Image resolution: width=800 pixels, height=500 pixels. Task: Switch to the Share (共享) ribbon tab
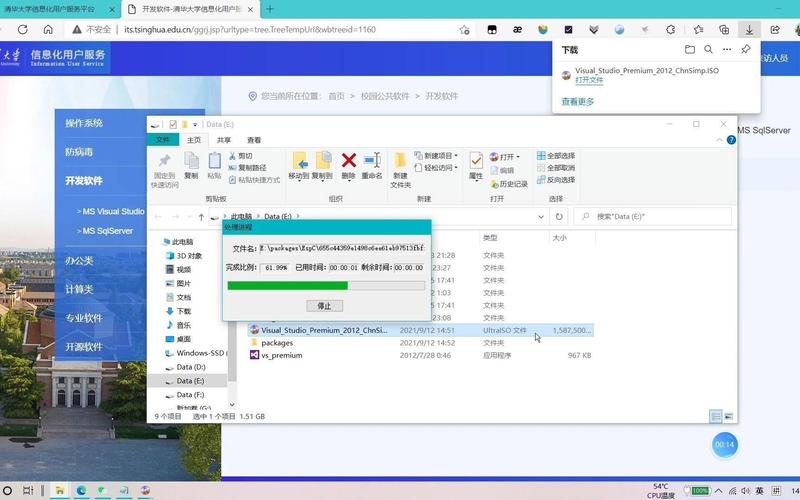tap(223, 140)
